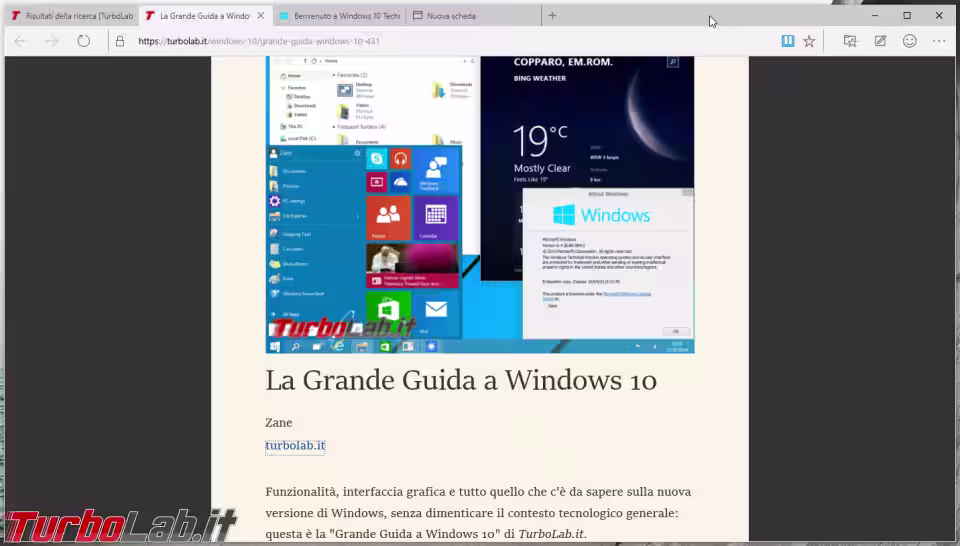Send feedback with the smiley icon
Viewport: 960px width, 546px height.
click(910, 41)
